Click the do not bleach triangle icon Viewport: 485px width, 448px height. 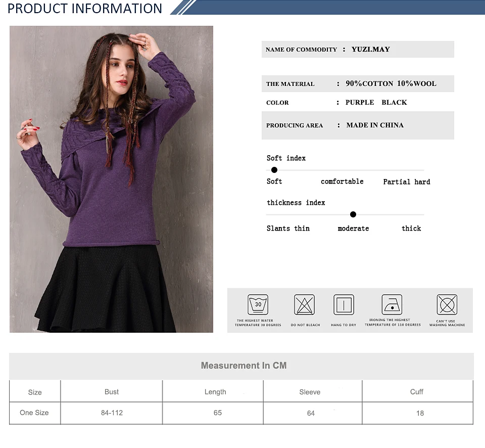coord(304,305)
